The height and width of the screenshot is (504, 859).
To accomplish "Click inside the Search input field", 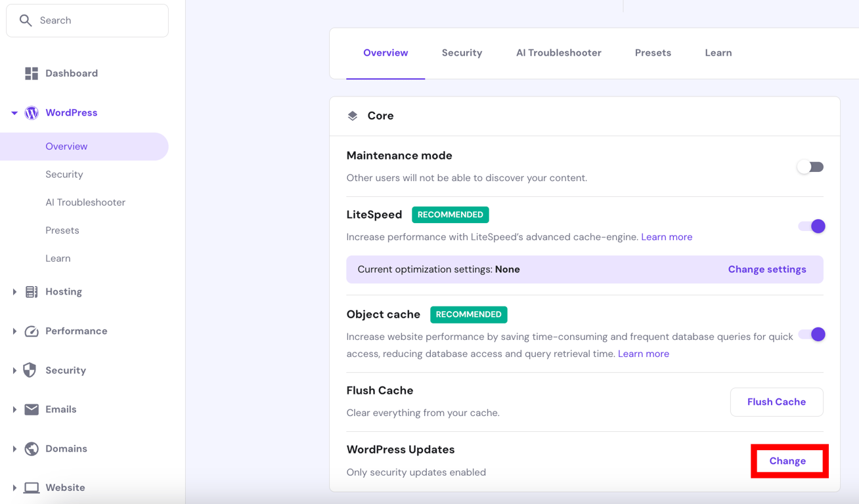I will (87, 20).
